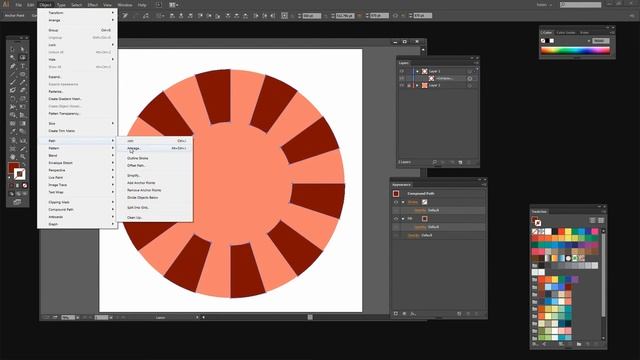Click the search field in the menu bar
The height and width of the screenshot is (360, 640).
pos(581,5)
